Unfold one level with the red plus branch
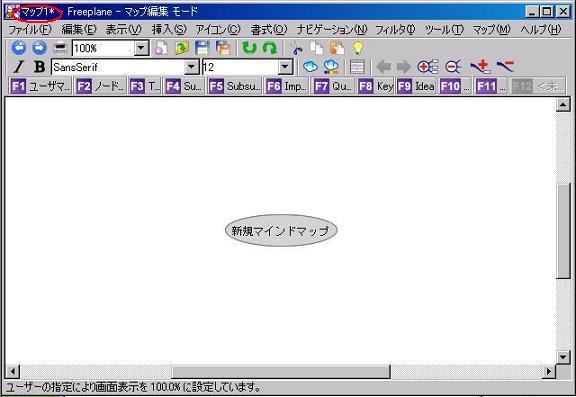Viewport: 576px width, 397px height. pyautogui.click(x=480, y=67)
